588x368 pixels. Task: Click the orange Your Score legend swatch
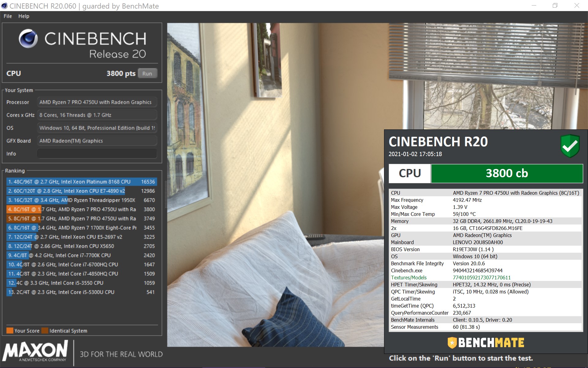pyautogui.click(x=10, y=331)
